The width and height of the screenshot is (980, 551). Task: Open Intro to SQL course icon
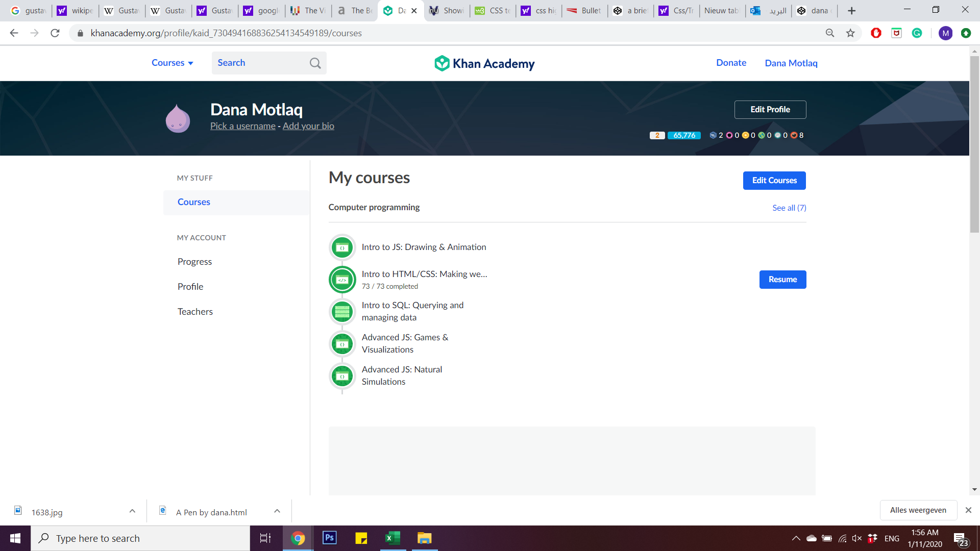click(x=342, y=312)
